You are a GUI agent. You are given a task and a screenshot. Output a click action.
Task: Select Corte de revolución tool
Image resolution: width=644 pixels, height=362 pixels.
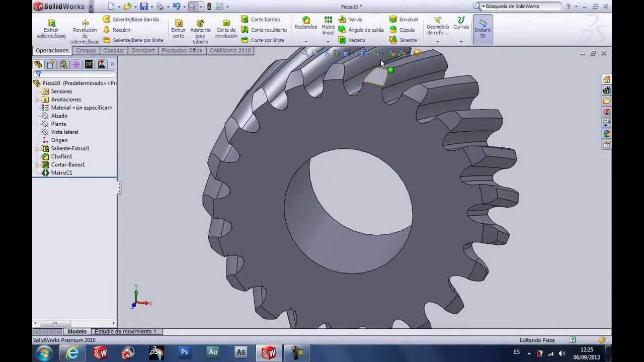coord(226,29)
